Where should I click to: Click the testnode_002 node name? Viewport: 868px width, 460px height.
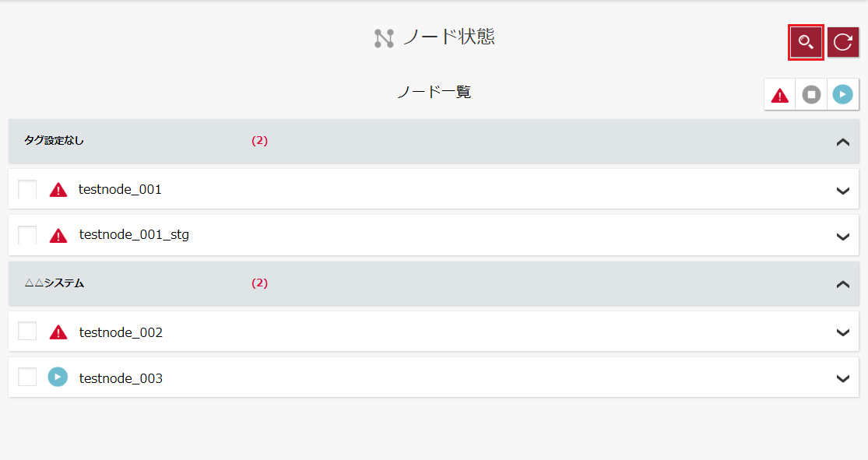click(x=121, y=332)
